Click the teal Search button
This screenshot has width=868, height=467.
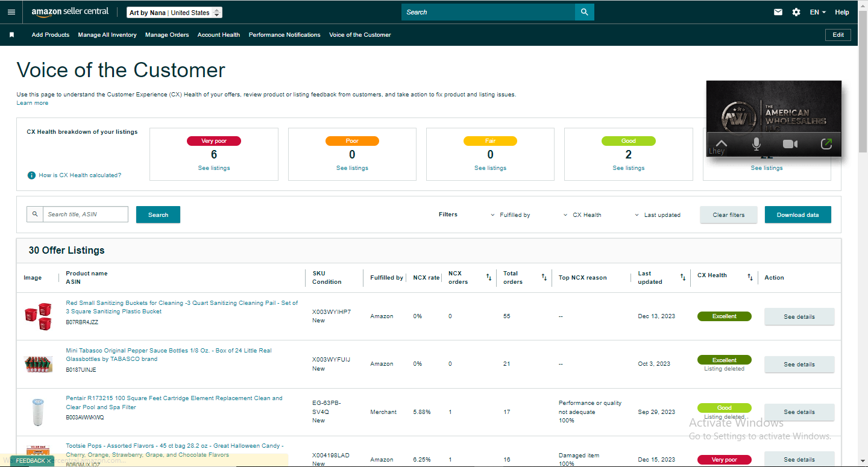click(x=158, y=215)
